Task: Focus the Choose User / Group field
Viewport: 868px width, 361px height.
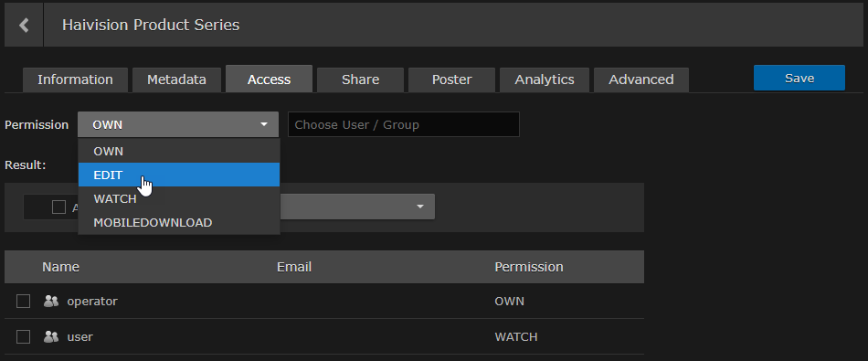Action: click(x=404, y=124)
